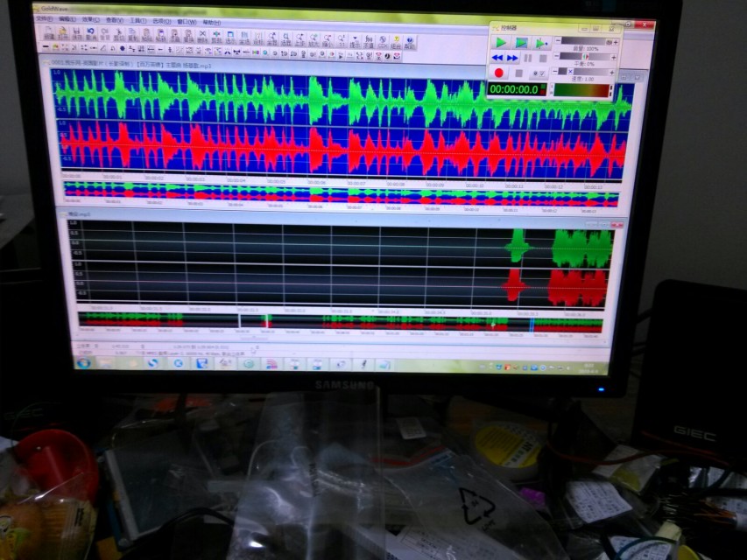This screenshot has height=560, width=747.
Task: Click the Fast Forward double-arrow button
Action: click(x=513, y=58)
